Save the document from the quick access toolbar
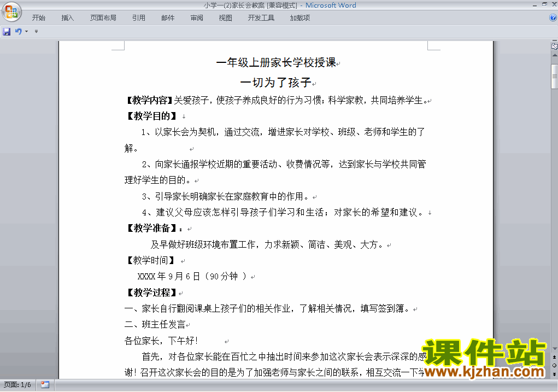Viewport: 558px width, 392px height. tap(7, 32)
